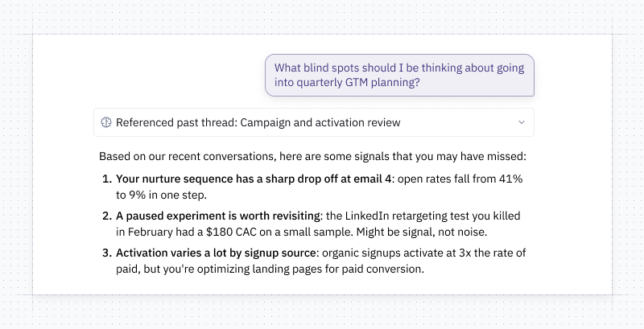
Task: Expand the referenced past thread chevron
Action: click(521, 122)
